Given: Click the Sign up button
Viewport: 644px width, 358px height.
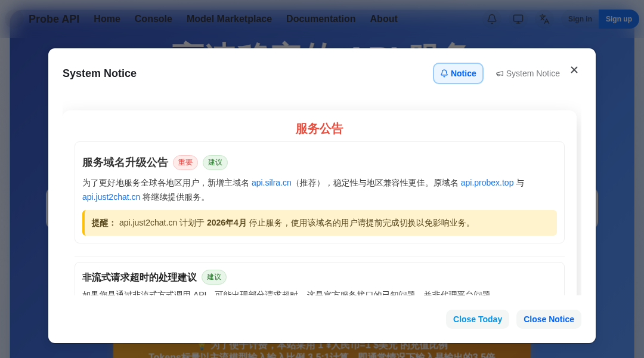Looking at the screenshot, I should tap(618, 19).
